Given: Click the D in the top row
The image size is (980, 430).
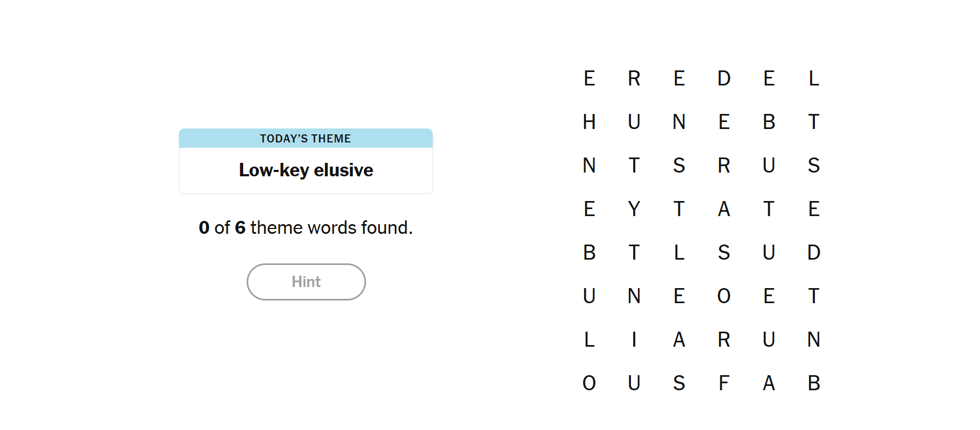Looking at the screenshot, I should click(x=724, y=78).
